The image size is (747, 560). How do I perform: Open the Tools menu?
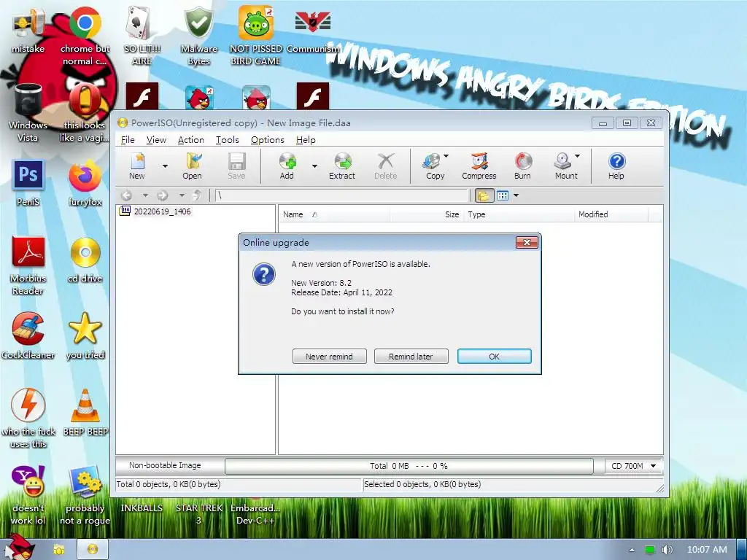pyautogui.click(x=228, y=139)
